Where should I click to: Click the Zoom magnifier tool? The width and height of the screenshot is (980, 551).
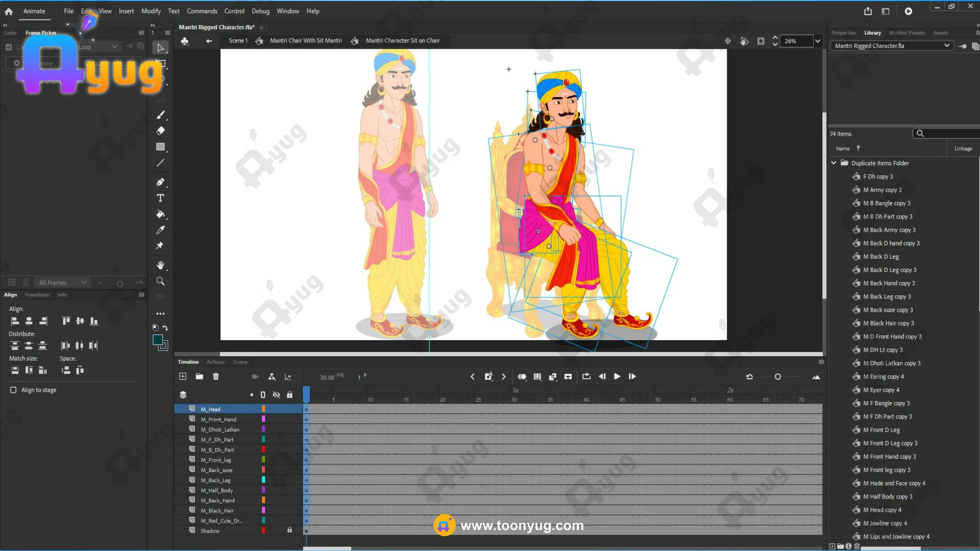pos(160,281)
